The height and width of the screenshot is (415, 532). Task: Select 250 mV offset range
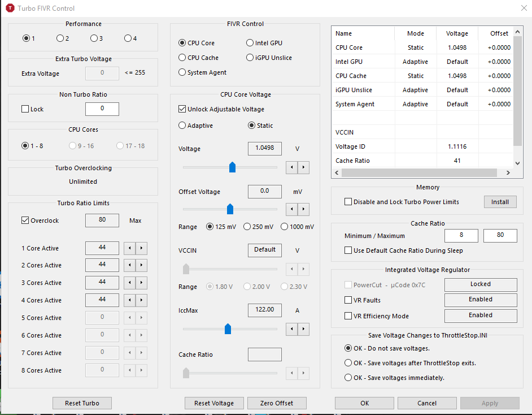pos(247,227)
